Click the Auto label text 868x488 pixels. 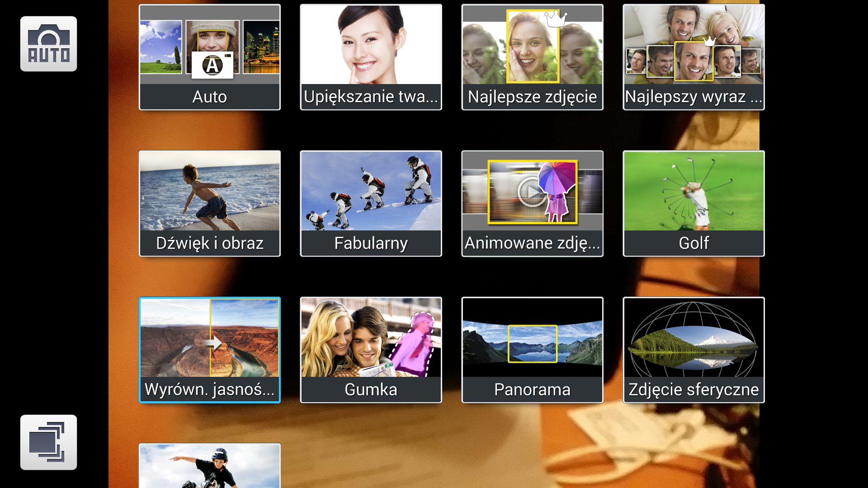pos(209,97)
